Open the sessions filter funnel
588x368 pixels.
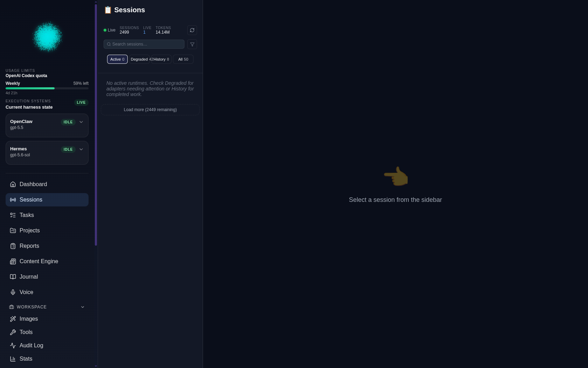pyautogui.click(x=192, y=44)
